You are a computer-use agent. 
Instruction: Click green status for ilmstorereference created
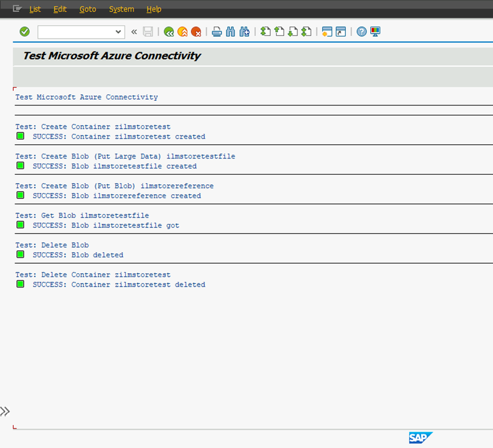[20, 195]
